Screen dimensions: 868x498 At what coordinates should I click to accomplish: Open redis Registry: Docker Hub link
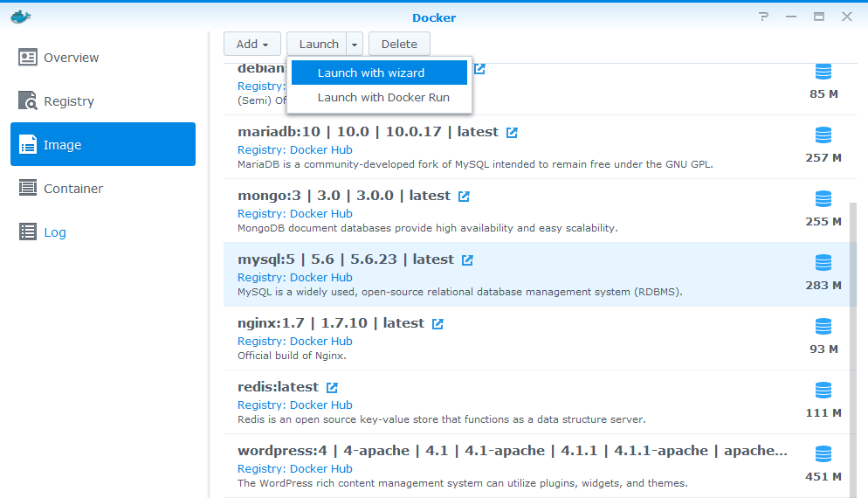tap(294, 405)
